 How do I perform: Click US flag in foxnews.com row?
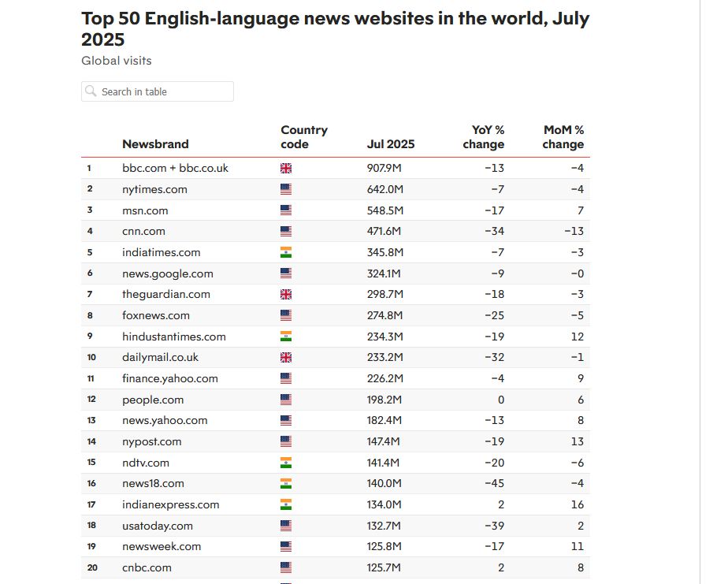[x=286, y=315]
